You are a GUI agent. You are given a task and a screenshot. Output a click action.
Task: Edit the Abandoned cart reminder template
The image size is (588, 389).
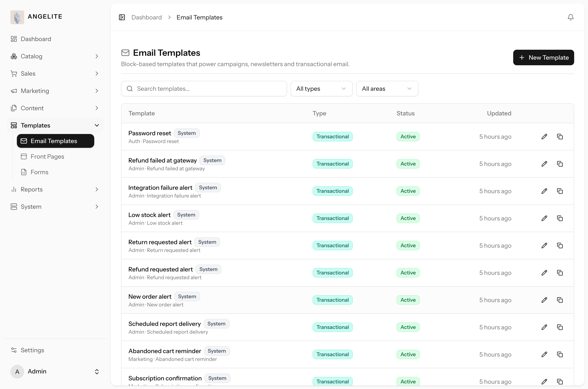point(544,354)
